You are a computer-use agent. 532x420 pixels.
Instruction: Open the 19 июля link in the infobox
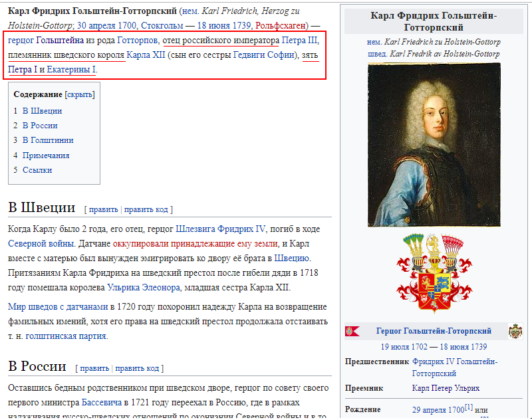tap(395, 347)
